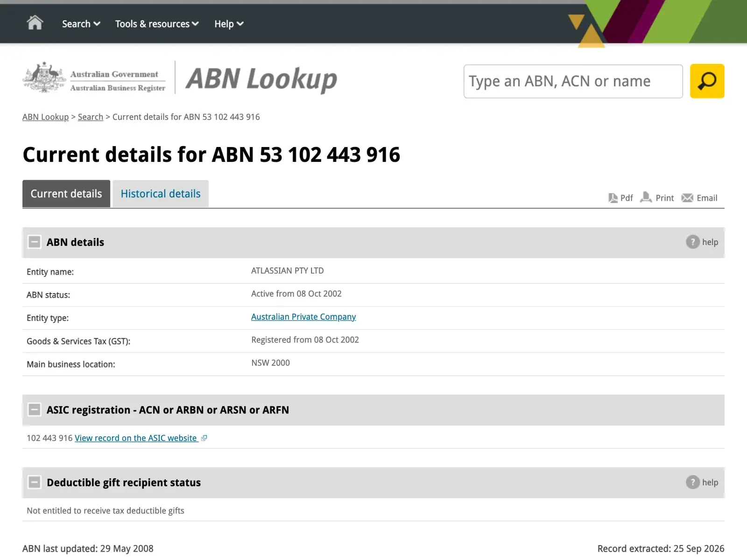This screenshot has height=560, width=747.
Task: Select the Current details tab
Action: pyautogui.click(x=66, y=194)
